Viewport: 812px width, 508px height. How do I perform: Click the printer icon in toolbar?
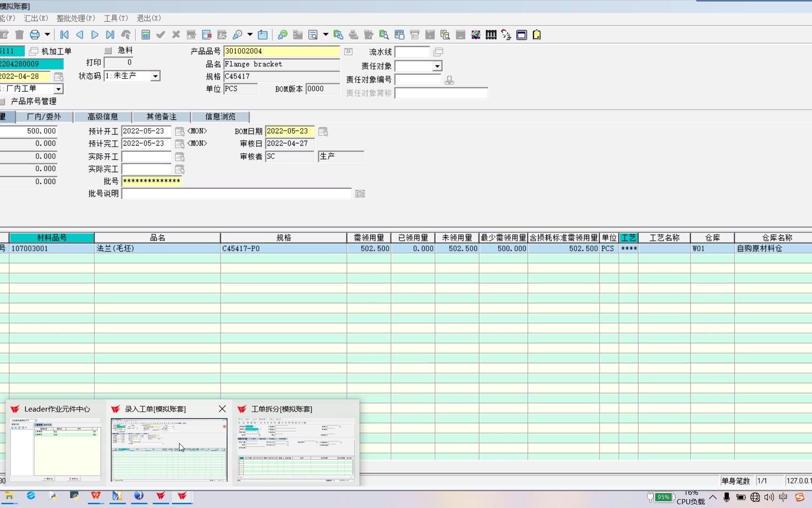tap(35, 35)
